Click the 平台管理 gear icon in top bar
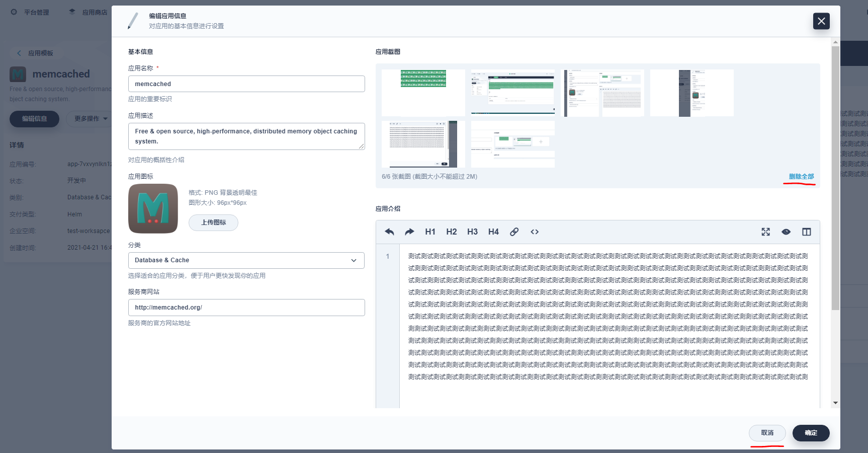The height and width of the screenshot is (453, 868). point(14,12)
